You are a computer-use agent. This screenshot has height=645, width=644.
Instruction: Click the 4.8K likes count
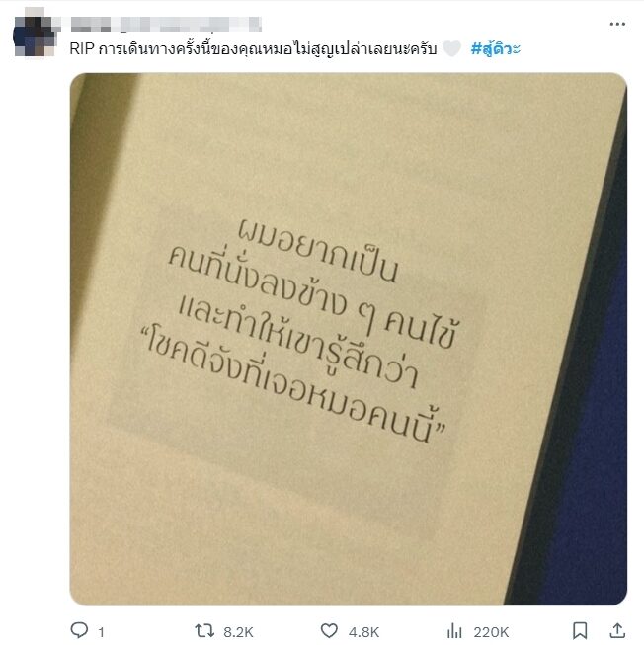click(x=363, y=632)
